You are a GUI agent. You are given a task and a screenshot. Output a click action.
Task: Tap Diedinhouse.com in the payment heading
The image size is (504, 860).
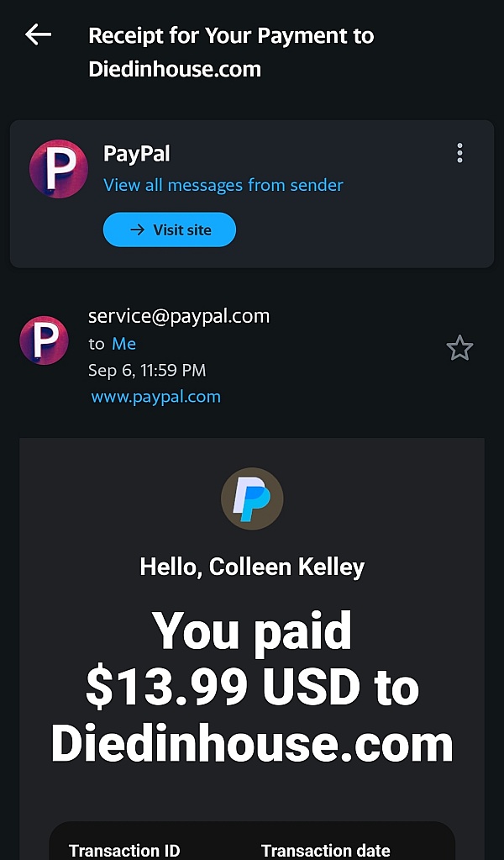(252, 744)
